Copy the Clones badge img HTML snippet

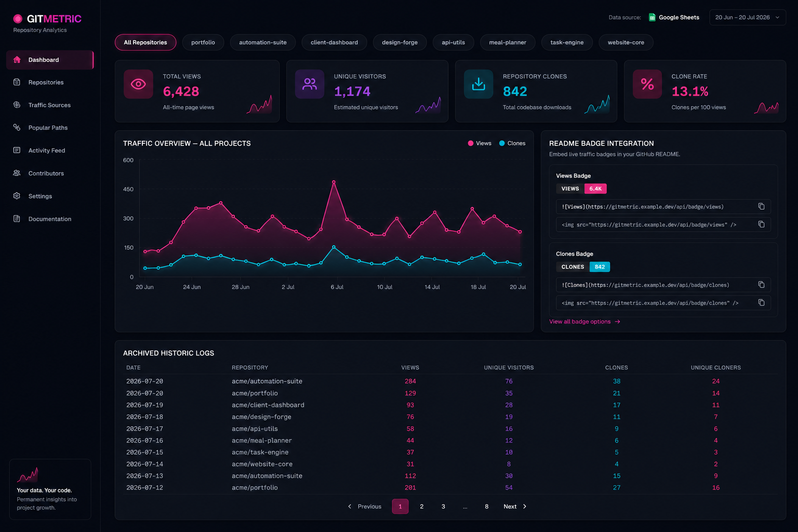tap(761, 303)
